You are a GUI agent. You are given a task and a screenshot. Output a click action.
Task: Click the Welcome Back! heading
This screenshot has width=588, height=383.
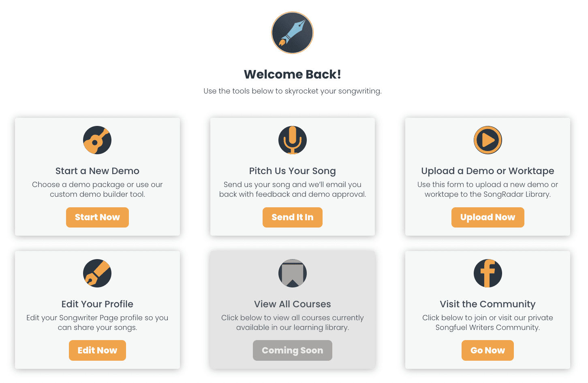point(293,74)
